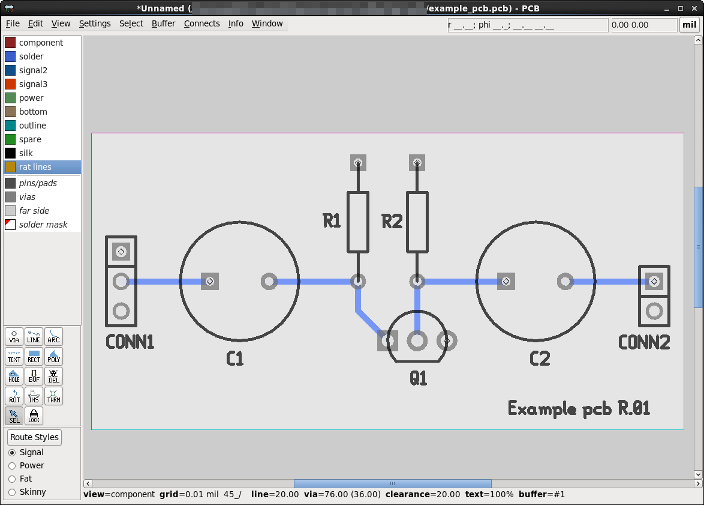Select the silk layer name

point(26,153)
